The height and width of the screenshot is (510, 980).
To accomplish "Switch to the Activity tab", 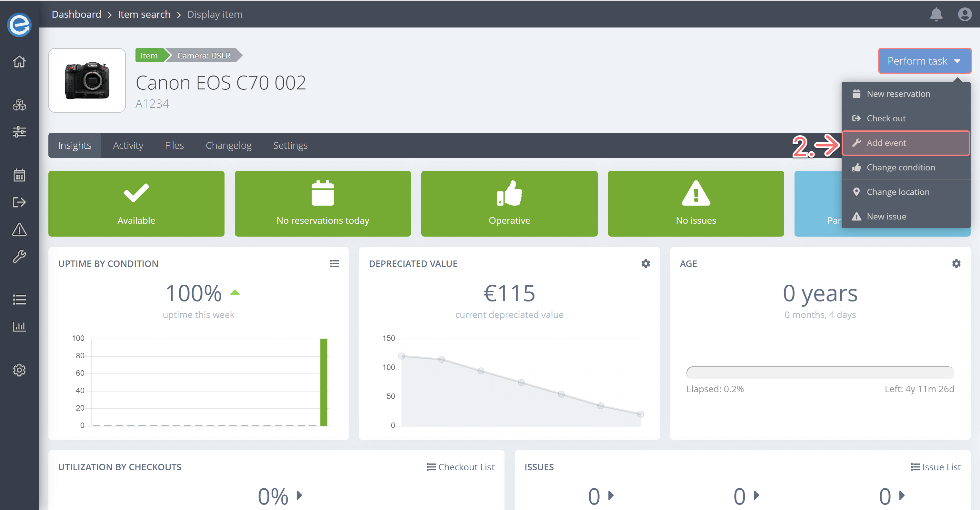I will pos(128,145).
